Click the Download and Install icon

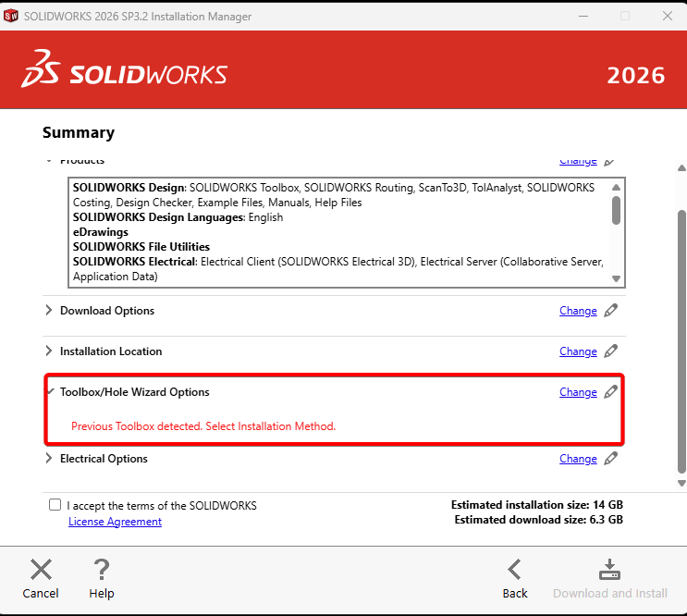coord(609,570)
